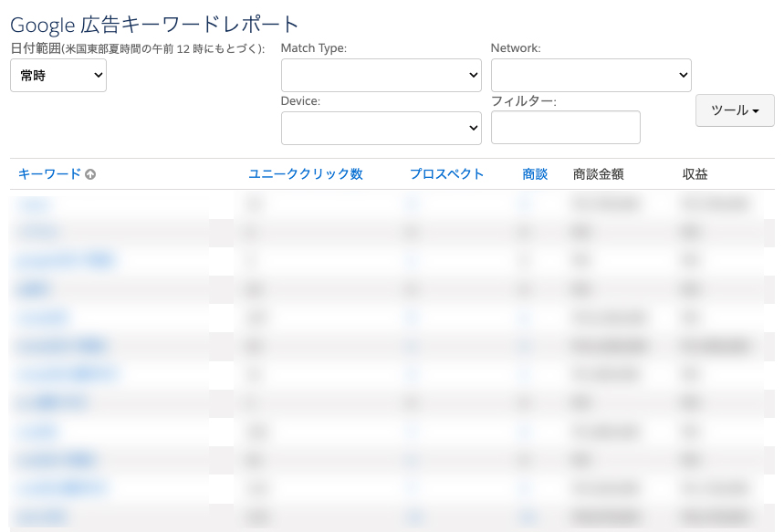Click into the フィルター text field

[565, 128]
